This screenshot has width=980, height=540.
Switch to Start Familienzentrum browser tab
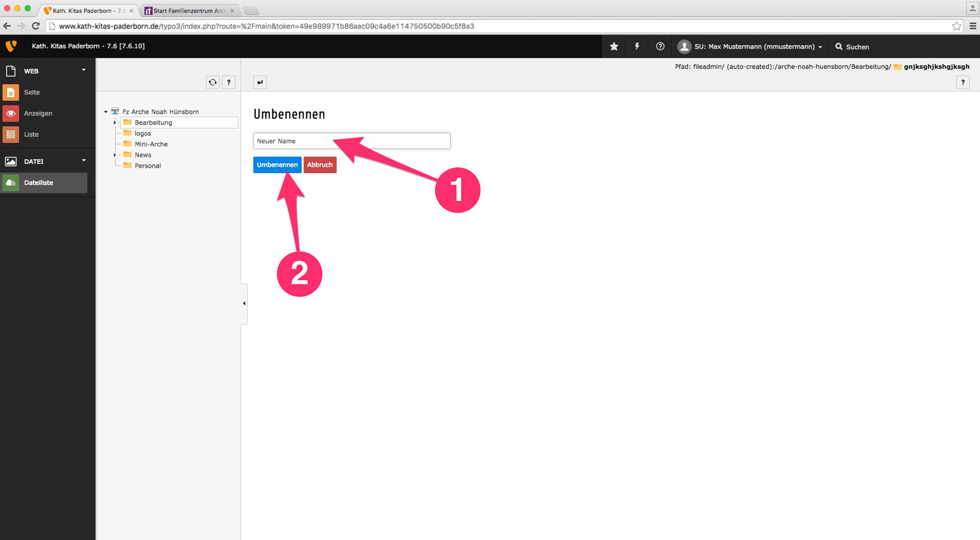click(189, 11)
